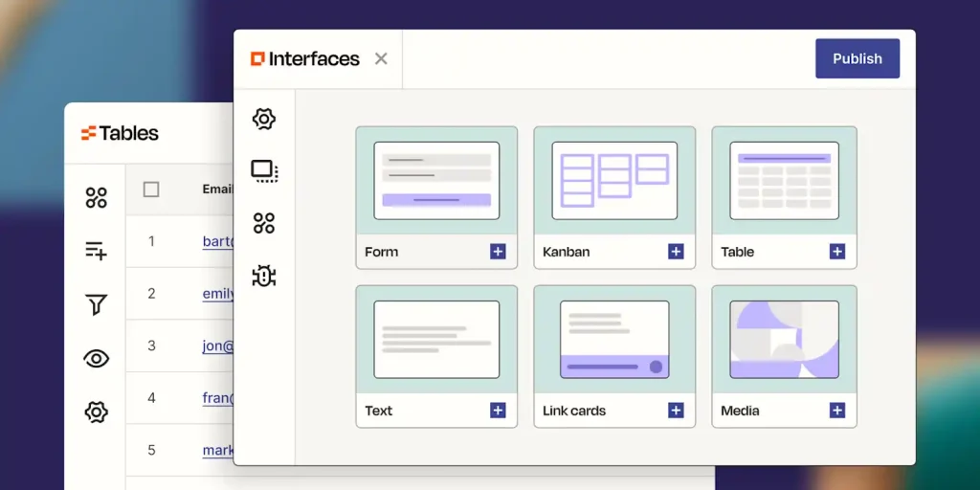The height and width of the screenshot is (490, 980).
Task: Check the select-all checkbox in table header
Action: tap(151, 189)
